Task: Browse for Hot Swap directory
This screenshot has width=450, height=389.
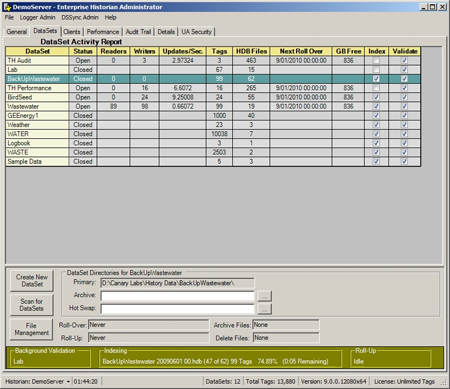Action: 265,309
